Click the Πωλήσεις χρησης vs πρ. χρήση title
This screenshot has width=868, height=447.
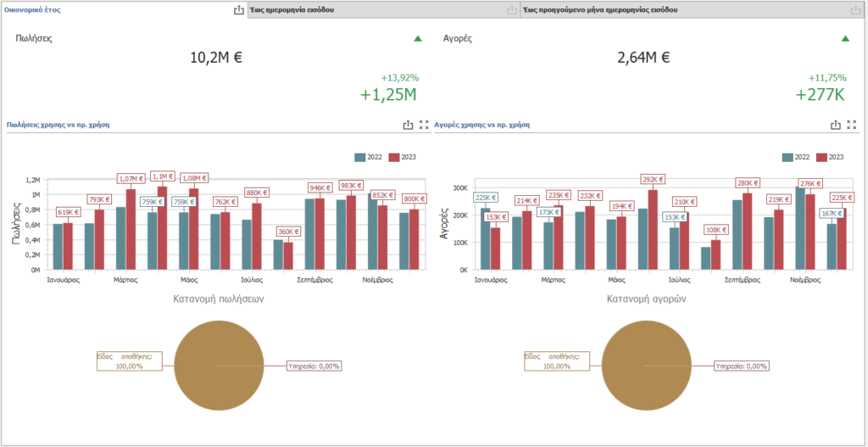coord(58,126)
